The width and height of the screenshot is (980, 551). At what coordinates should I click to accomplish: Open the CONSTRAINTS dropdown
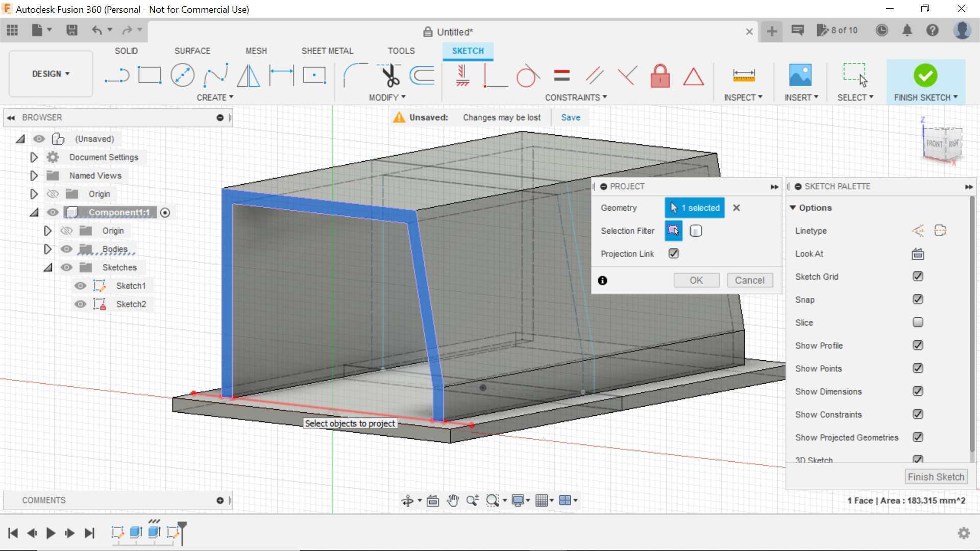tap(576, 97)
